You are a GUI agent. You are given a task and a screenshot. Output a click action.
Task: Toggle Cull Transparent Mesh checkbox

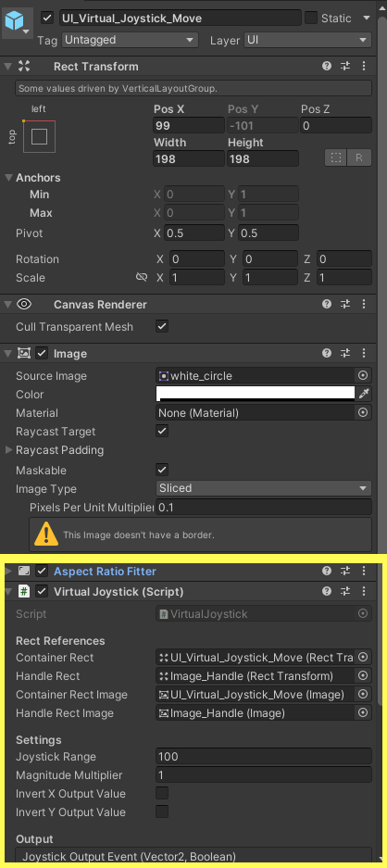(x=162, y=327)
